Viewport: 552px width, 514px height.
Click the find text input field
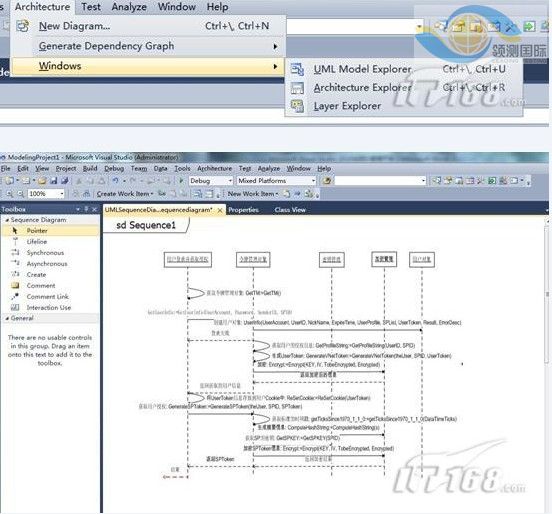tap(377, 181)
